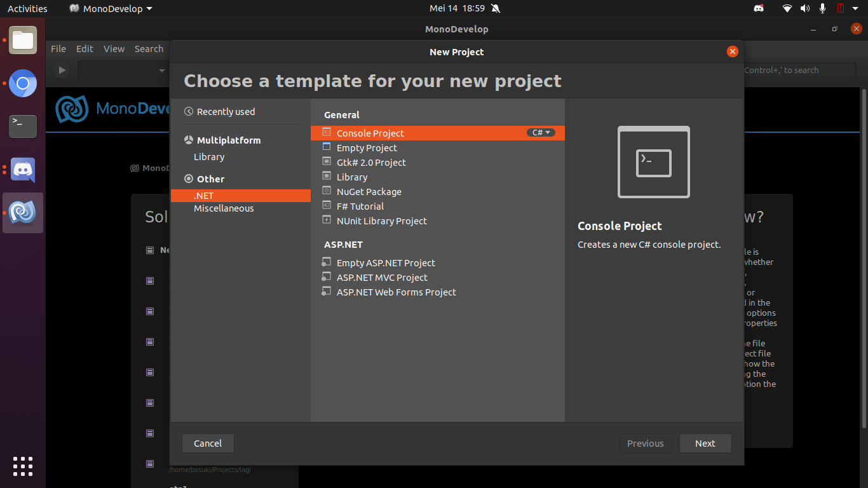868x488 pixels.
Task: Click the NuGet Package row icon
Action: pyautogui.click(x=327, y=191)
